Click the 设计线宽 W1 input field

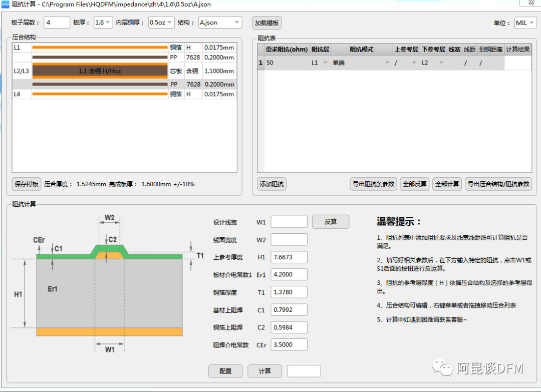[289, 222]
